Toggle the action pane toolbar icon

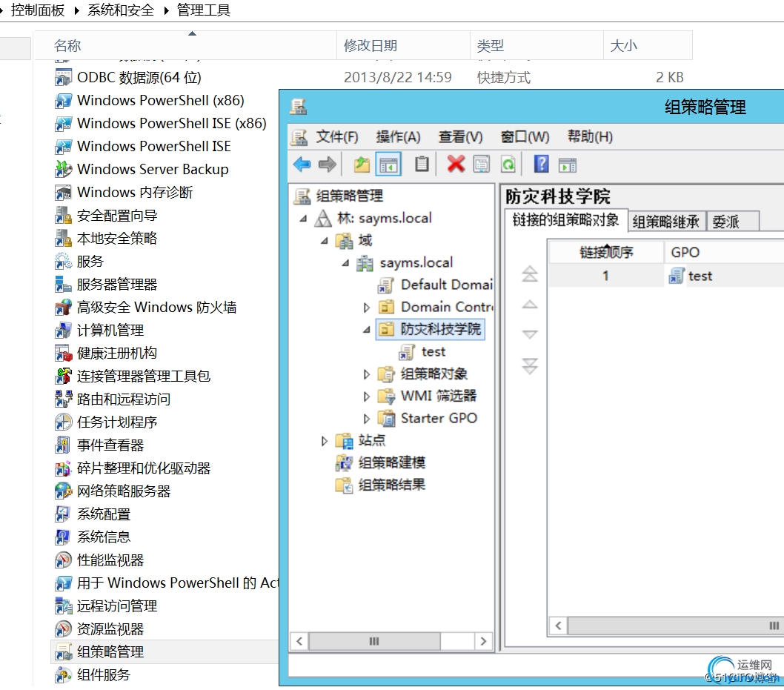click(568, 164)
